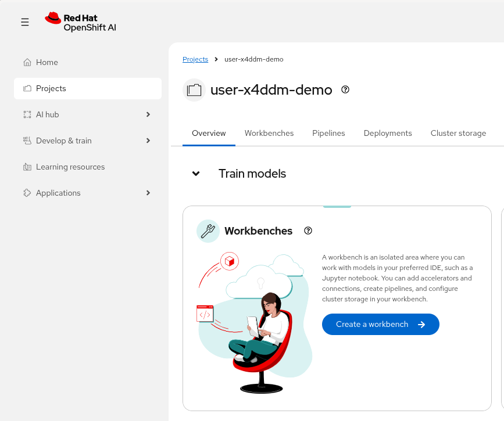
Task: Click the Home house icon in sidebar
Action: point(27,62)
